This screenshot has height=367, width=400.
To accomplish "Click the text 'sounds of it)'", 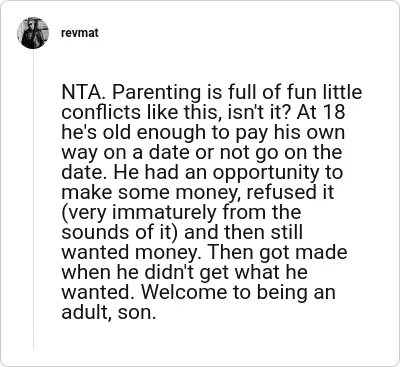I will 120,233.
